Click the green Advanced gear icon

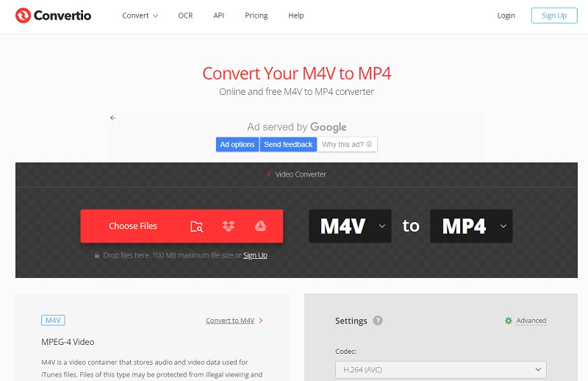[x=508, y=321]
